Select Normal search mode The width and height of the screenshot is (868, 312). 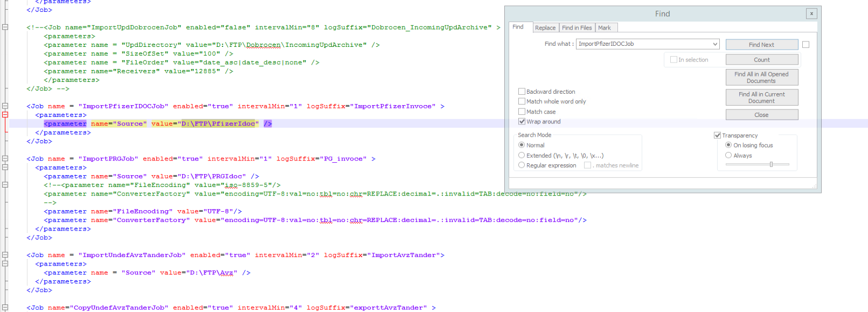pos(522,145)
